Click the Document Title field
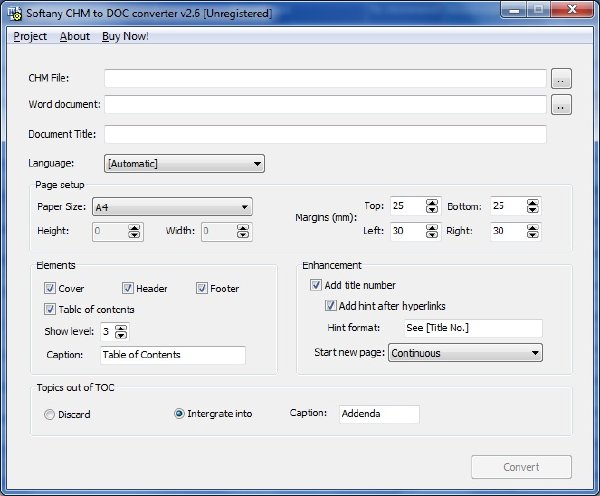 coord(325,134)
